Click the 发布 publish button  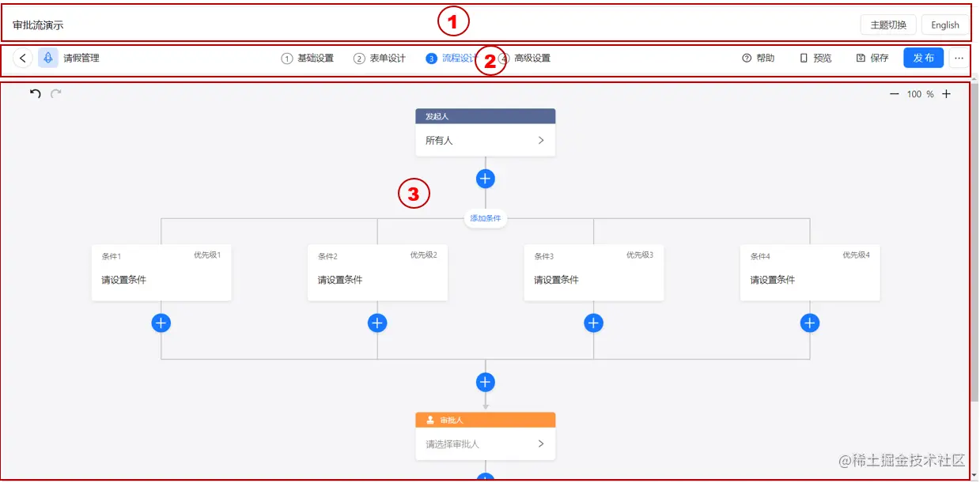tap(924, 58)
